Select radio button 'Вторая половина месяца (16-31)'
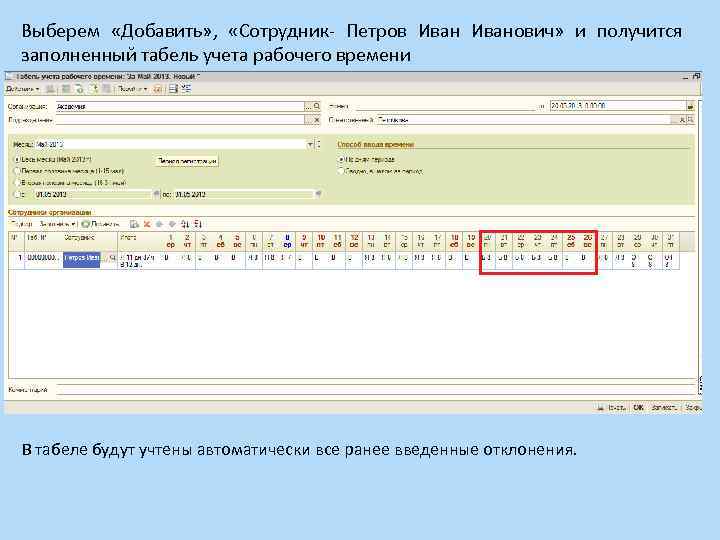 tap(17, 182)
